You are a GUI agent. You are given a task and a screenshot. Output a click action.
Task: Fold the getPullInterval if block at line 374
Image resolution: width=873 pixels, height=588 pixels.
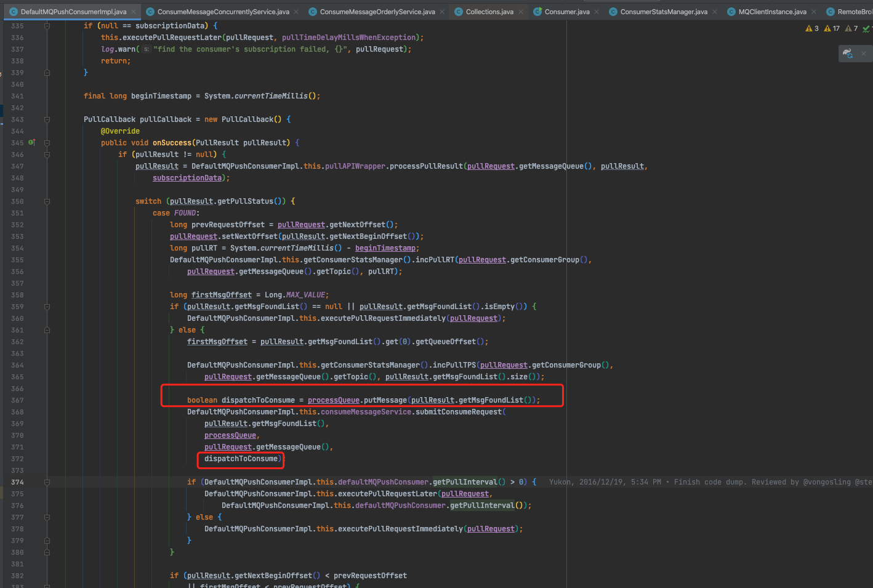[x=47, y=482]
